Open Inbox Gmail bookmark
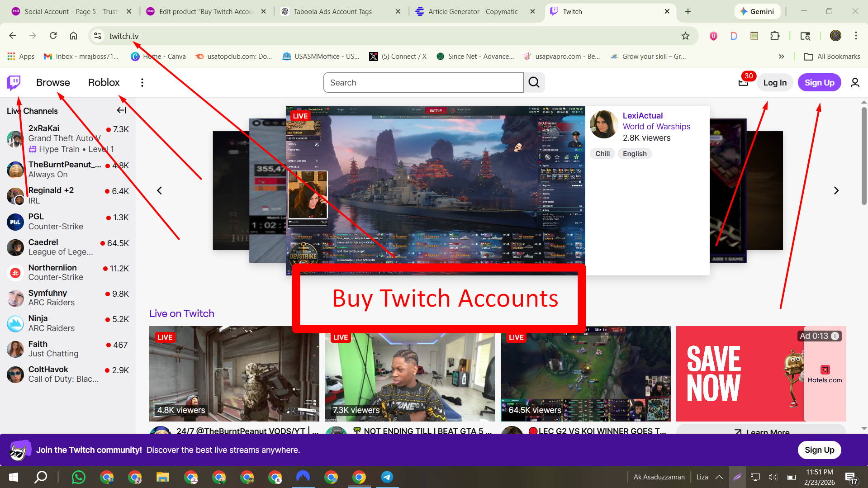This screenshot has width=868, height=488. click(81, 56)
